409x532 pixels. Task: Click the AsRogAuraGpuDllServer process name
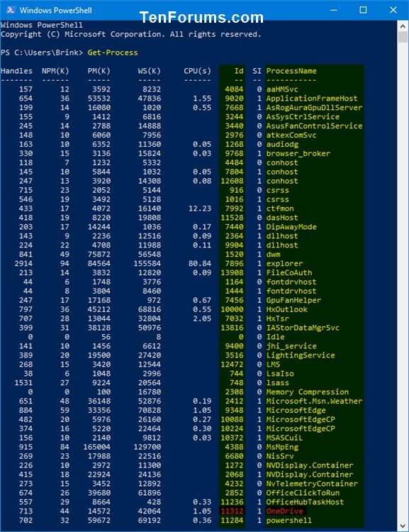click(x=314, y=108)
